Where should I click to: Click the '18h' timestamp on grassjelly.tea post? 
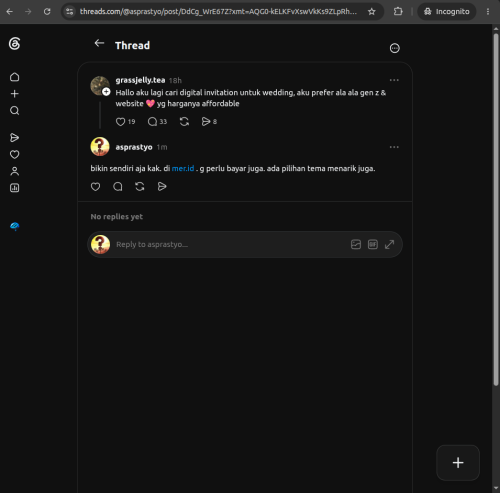click(175, 80)
